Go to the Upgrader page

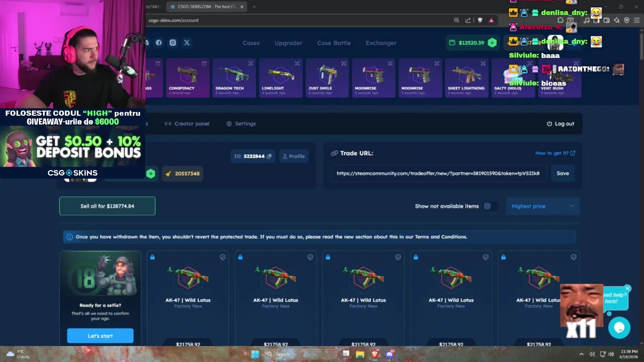pyautogui.click(x=288, y=43)
